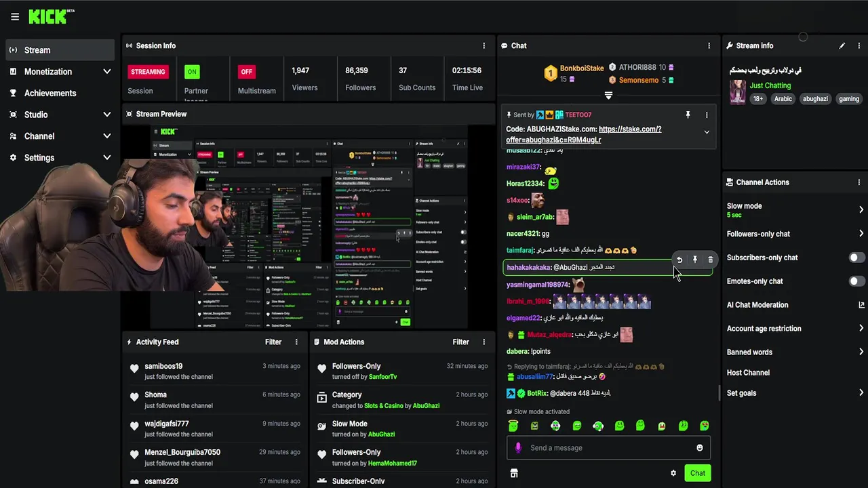This screenshot has height=488, width=868.
Task: Open the Stream info three-dot menu
Action: click(859, 45)
